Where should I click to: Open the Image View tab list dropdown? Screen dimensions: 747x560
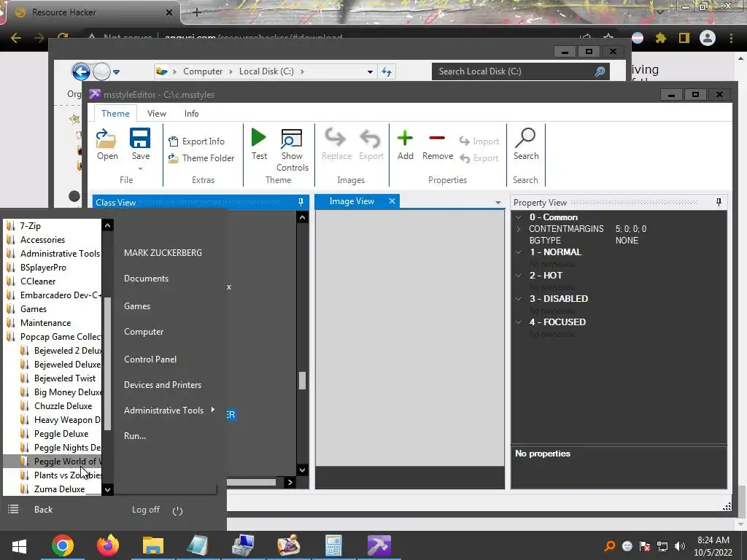[498, 203]
